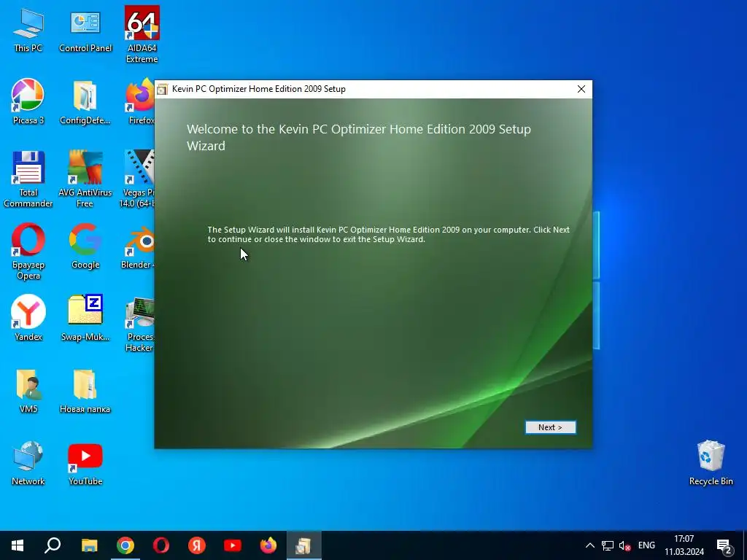Click the installer icon in setup title bar
This screenshot has height=560, width=747.
click(163, 89)
